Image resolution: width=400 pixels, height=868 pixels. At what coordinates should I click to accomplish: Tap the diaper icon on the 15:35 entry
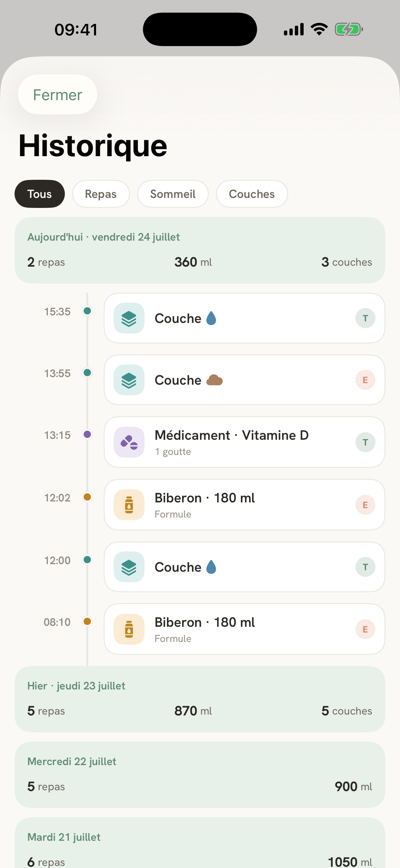click(129, 318)
